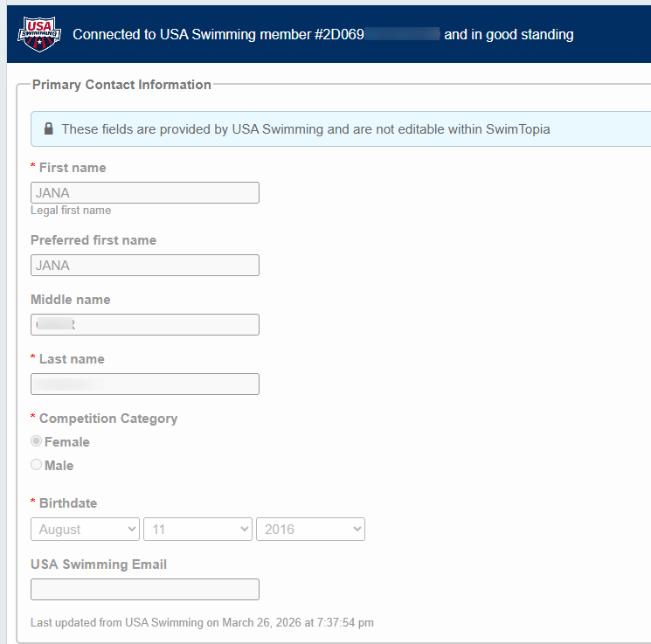Click the 'Legal first name' hint text
651x644 pixels.
coord(71,210)
